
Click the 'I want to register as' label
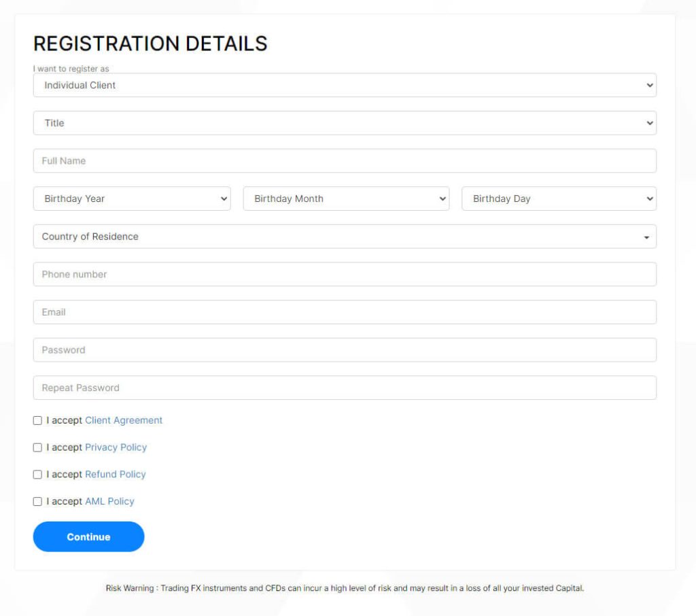pos(71,69)
